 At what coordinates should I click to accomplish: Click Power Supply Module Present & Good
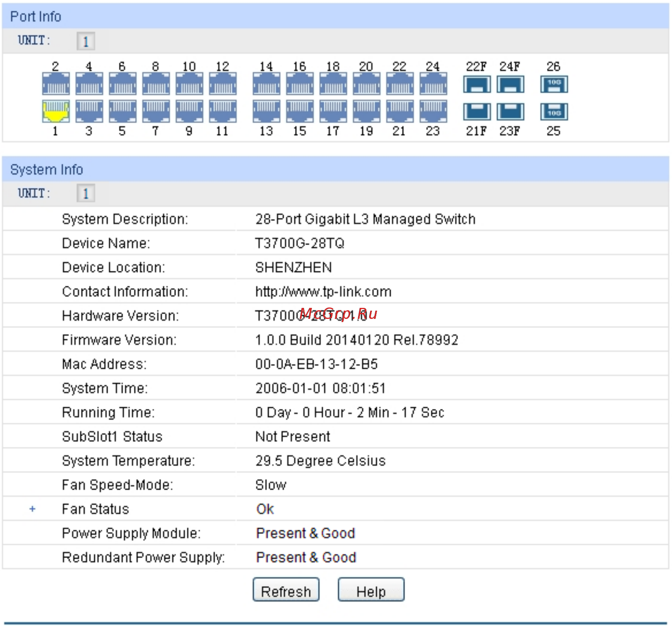[306, 533]
